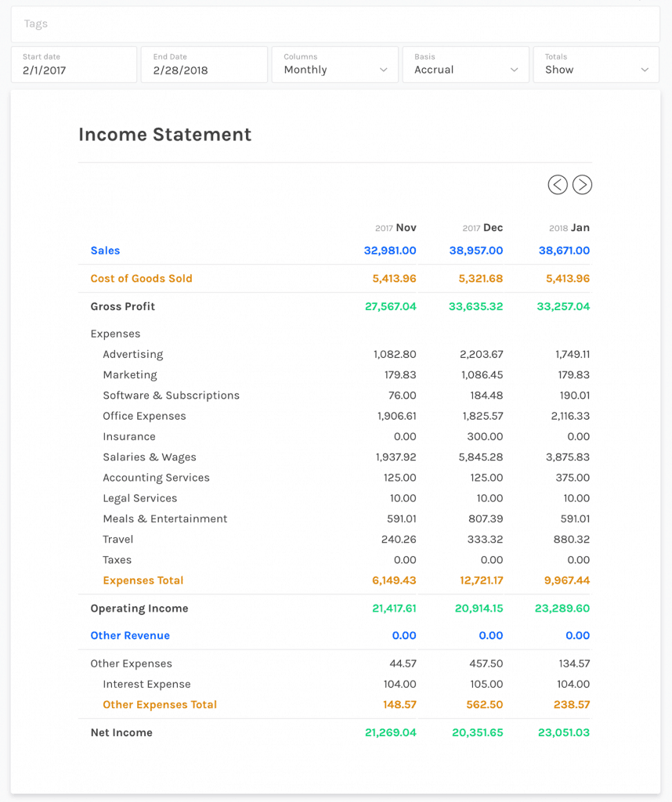Open the Expenses Total breakdown
Screen dimensions: 672x802
pyautogui.click(x=143, y=580)
